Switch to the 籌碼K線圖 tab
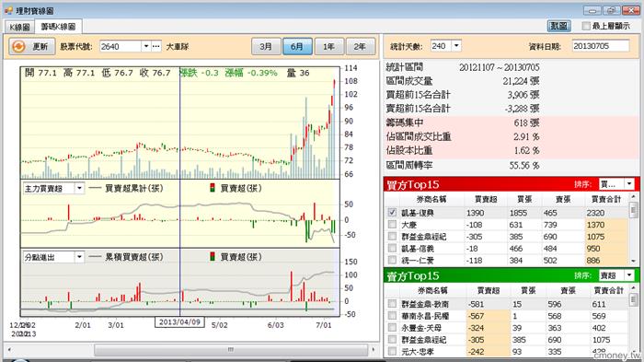 (x=58, y=27)
